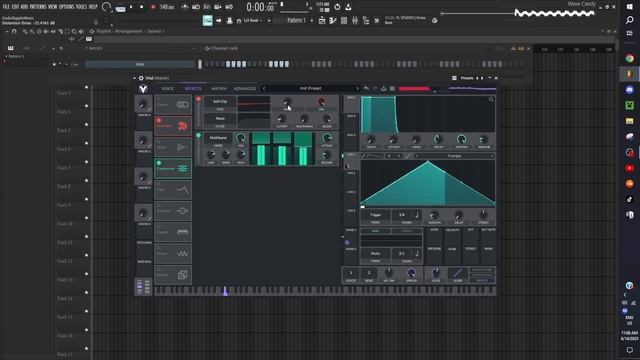Click the Vital logo icon
This screenshot has width=640, height=360.
pos(143,89)
